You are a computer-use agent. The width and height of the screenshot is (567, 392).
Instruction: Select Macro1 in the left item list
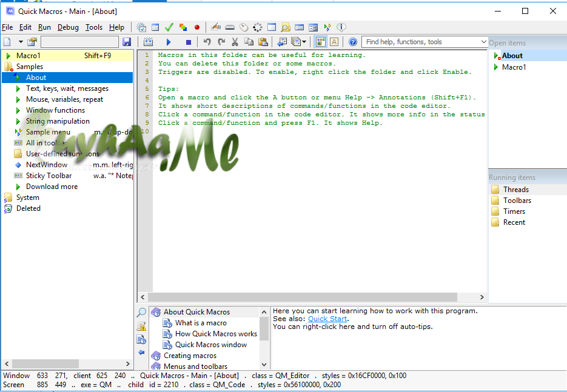click(x=67, y=56)
